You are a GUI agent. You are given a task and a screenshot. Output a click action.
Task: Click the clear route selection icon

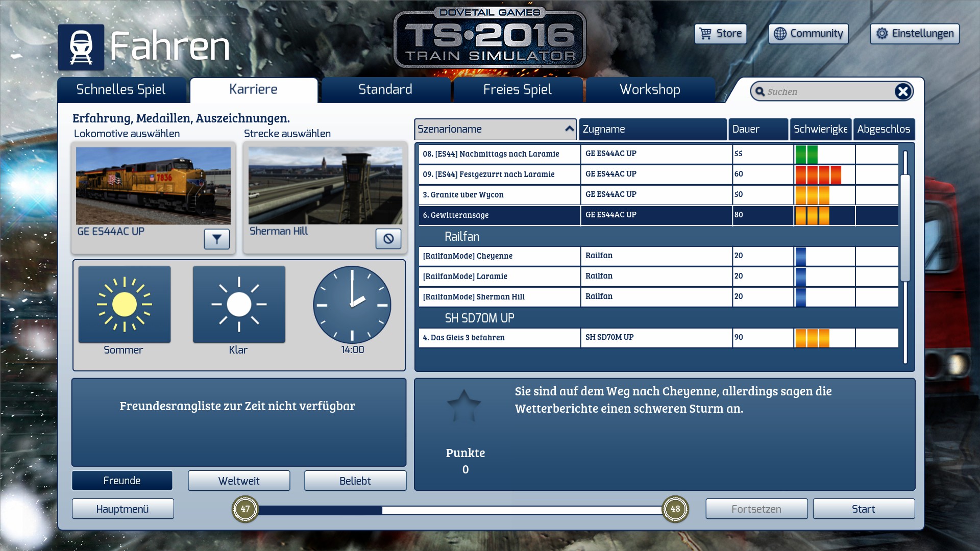click(388, 239)
